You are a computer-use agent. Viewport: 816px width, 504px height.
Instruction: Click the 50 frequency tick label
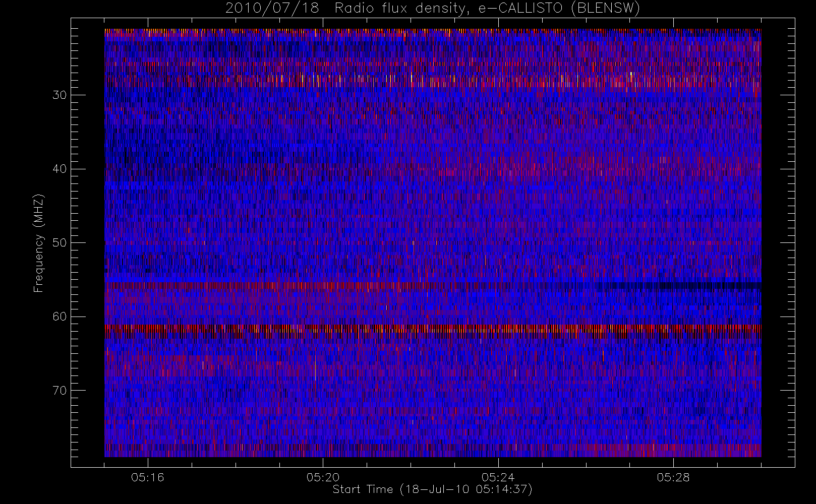click(x=60, y=243)
